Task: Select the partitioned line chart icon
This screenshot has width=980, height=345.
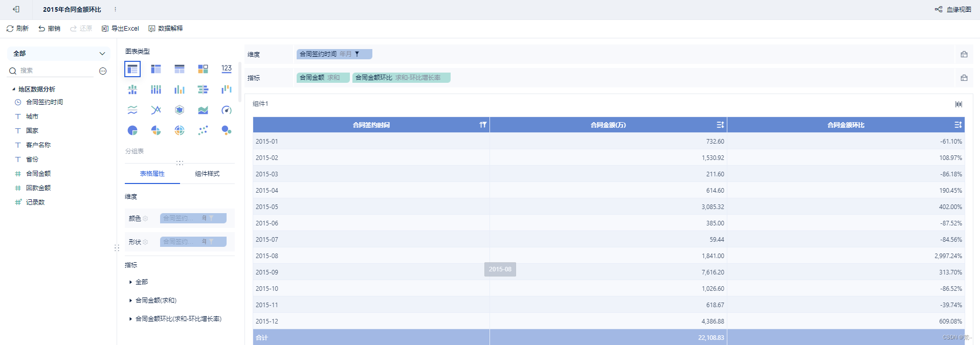Action: click(x=132, y=110)
